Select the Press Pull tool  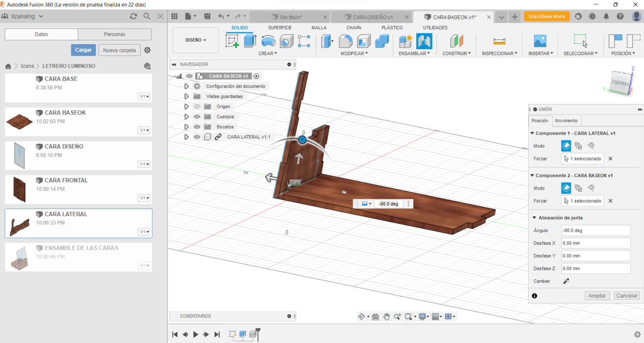tap(327, 41)
